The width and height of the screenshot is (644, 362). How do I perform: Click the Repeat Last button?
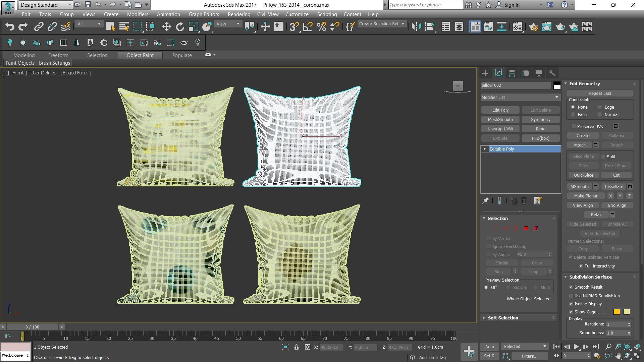[600, 94]
